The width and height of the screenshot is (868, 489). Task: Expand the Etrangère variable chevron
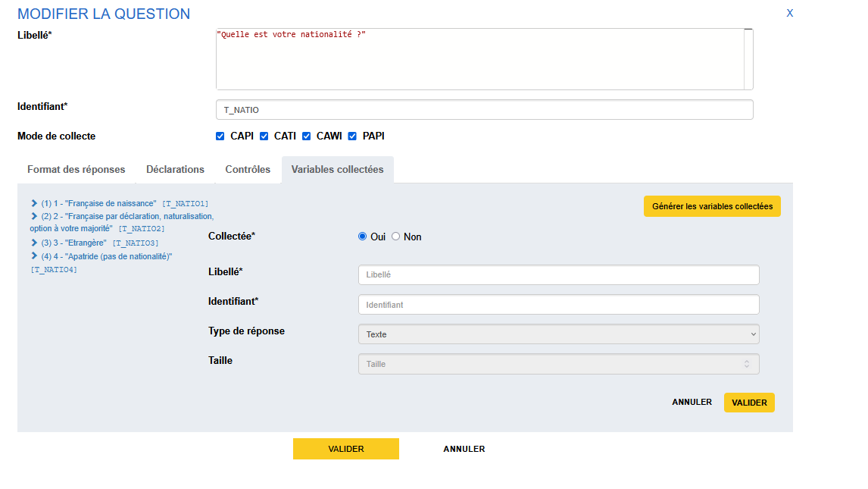(35, 243)
